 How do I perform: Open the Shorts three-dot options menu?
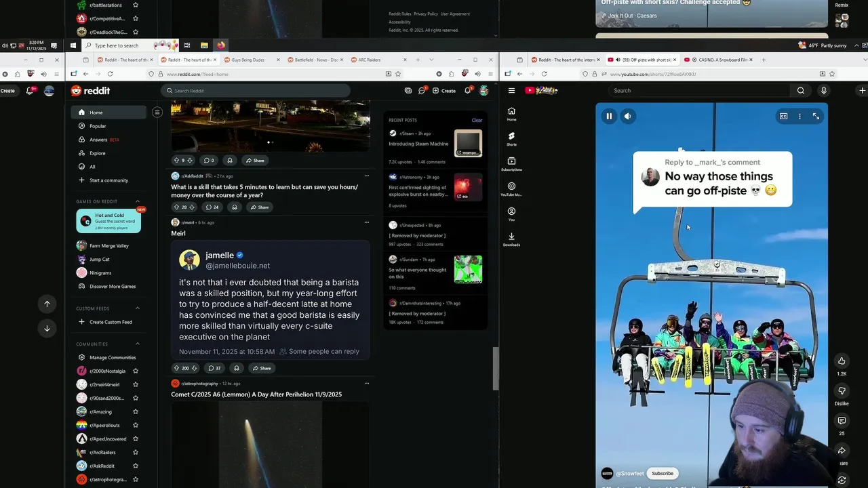point(800,116)
